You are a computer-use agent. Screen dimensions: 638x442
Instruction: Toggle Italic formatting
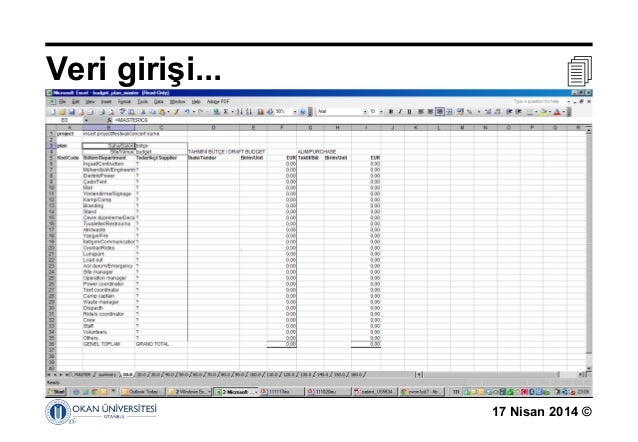pos(400,112)
